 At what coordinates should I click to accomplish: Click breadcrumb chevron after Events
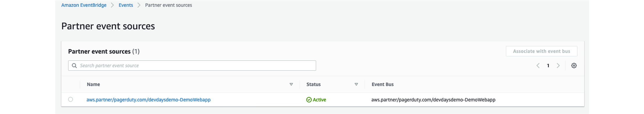(139, 5)
